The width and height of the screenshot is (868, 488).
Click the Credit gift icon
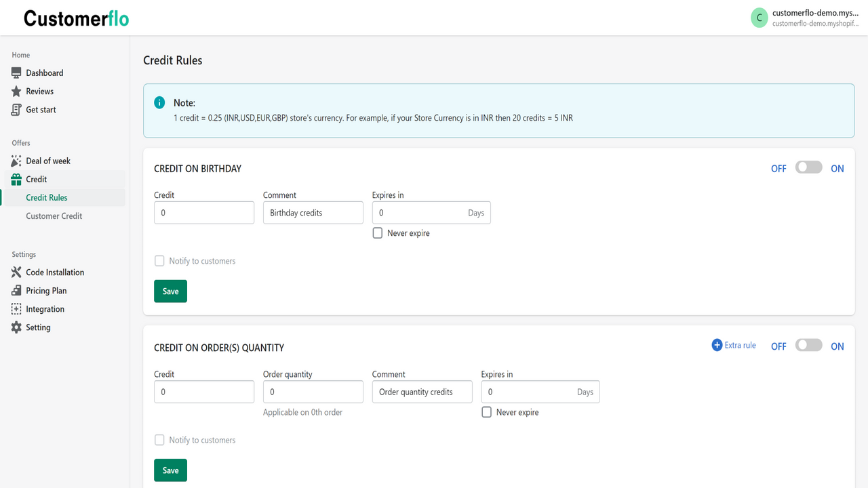pyautogui.click(x=16, y=179)
